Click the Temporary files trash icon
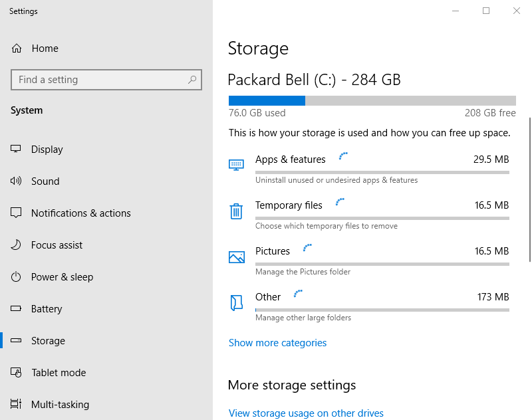The height and width of the screenshot is (420, 532). coord(236,211)
